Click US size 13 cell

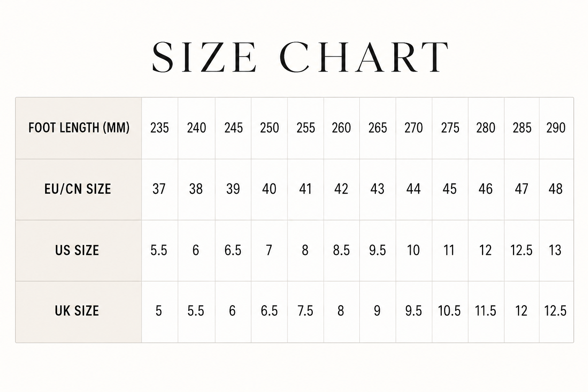(556, 251)
